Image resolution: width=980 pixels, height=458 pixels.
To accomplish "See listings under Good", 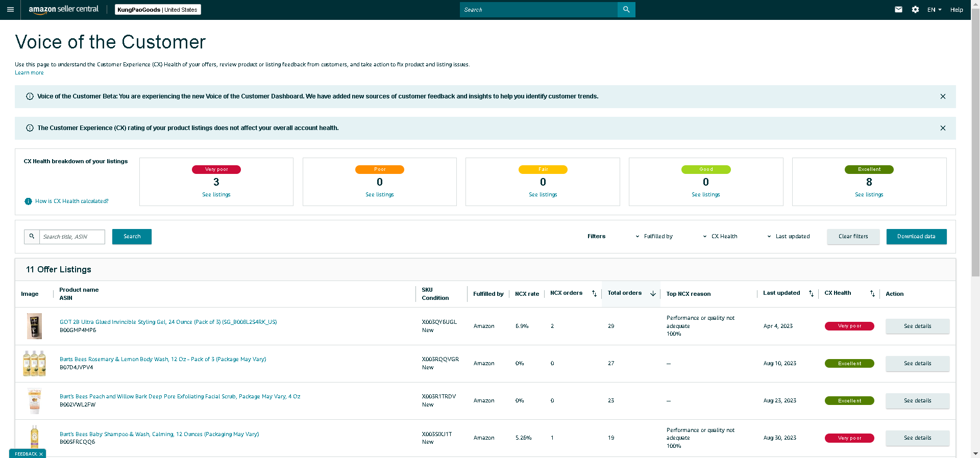I will pos(706,195).
